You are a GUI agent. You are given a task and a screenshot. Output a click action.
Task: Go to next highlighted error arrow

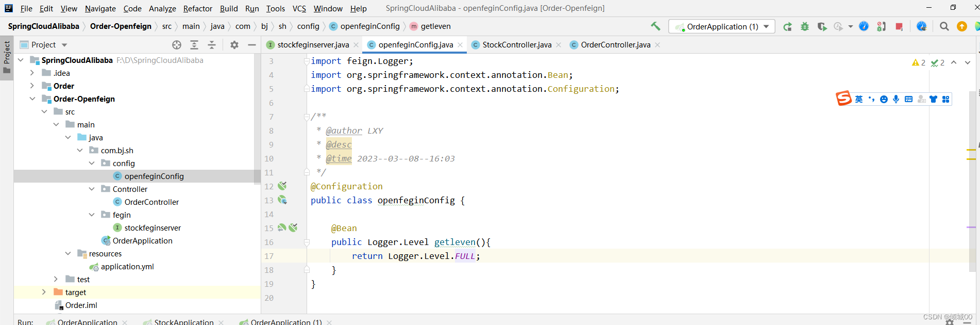968,62
